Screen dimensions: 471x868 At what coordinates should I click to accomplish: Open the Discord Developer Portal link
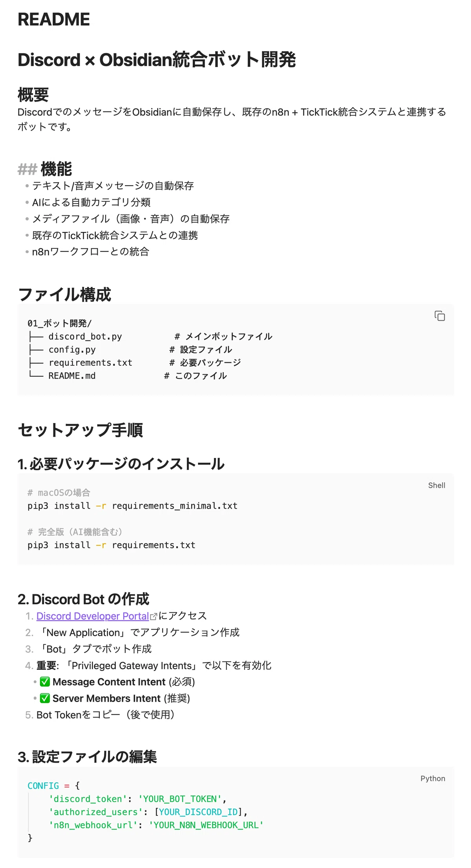[x=93, y=616]
